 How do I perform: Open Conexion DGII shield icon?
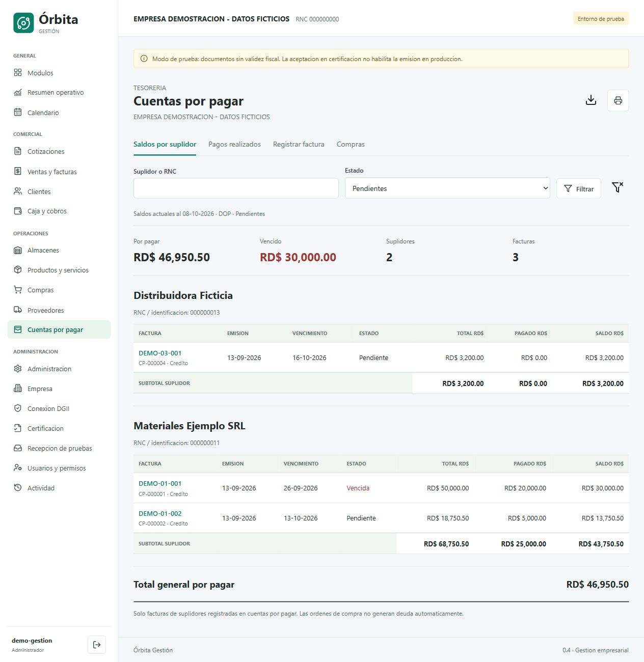18,408
